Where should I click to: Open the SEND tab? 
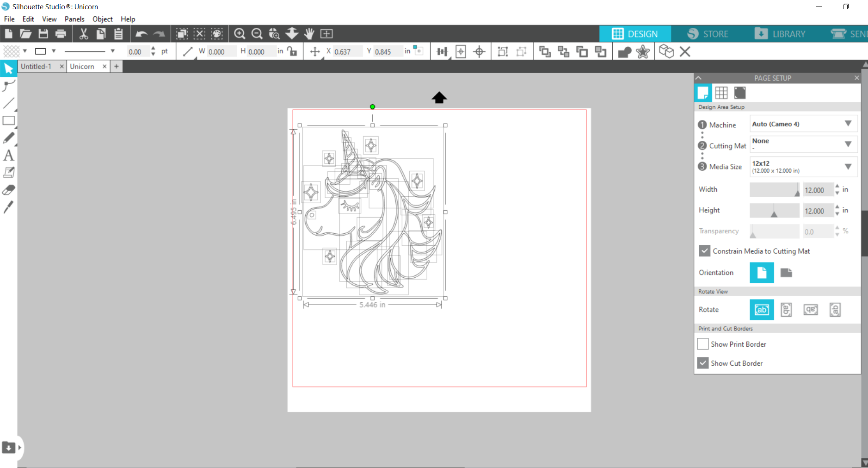(849, 34)
